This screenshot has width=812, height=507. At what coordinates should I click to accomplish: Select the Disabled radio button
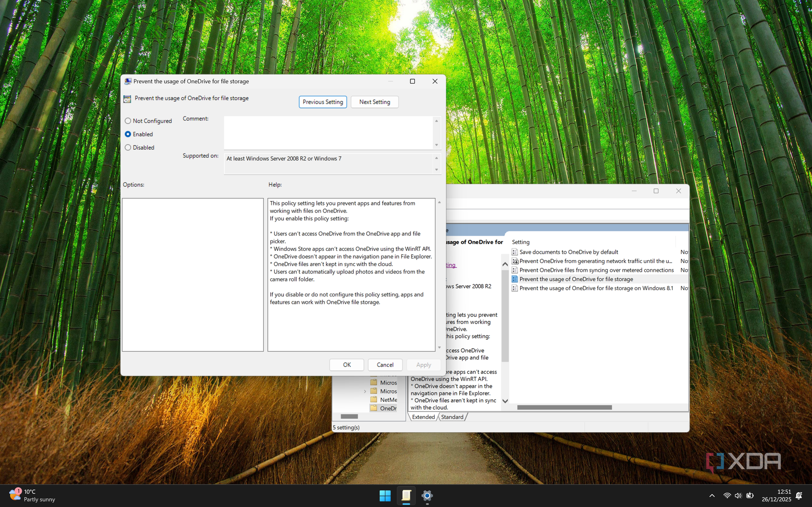tap(128, 148)
